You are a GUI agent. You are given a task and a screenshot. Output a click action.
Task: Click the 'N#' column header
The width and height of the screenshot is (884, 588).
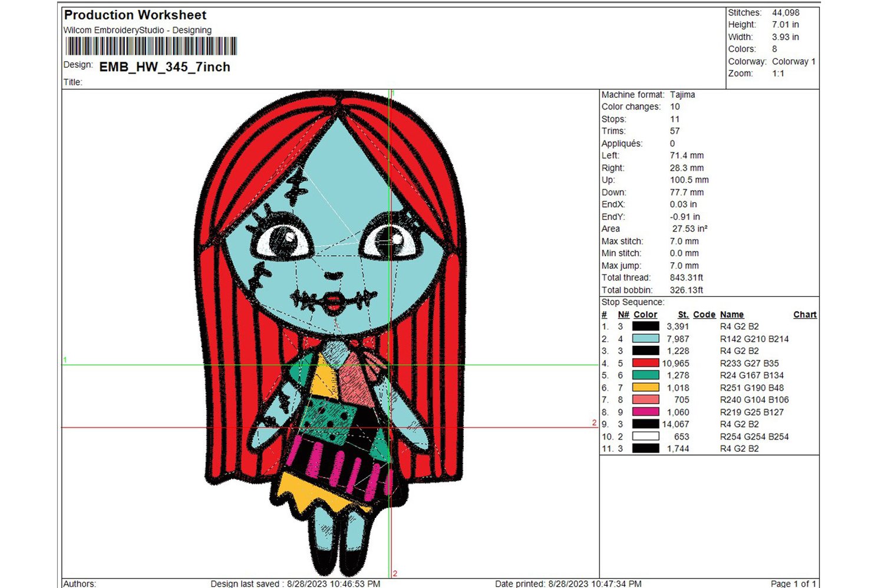click(x=624, y=315)
